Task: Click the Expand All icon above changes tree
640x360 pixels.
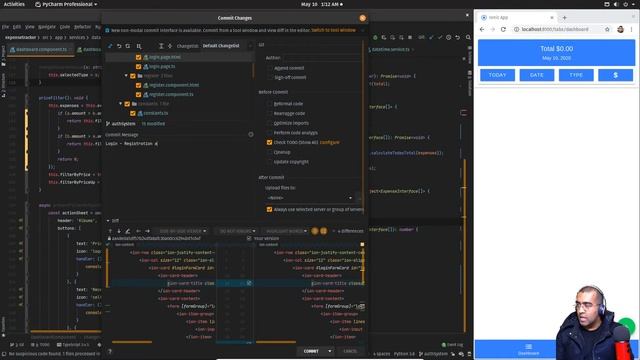Action: coord(161,46)
